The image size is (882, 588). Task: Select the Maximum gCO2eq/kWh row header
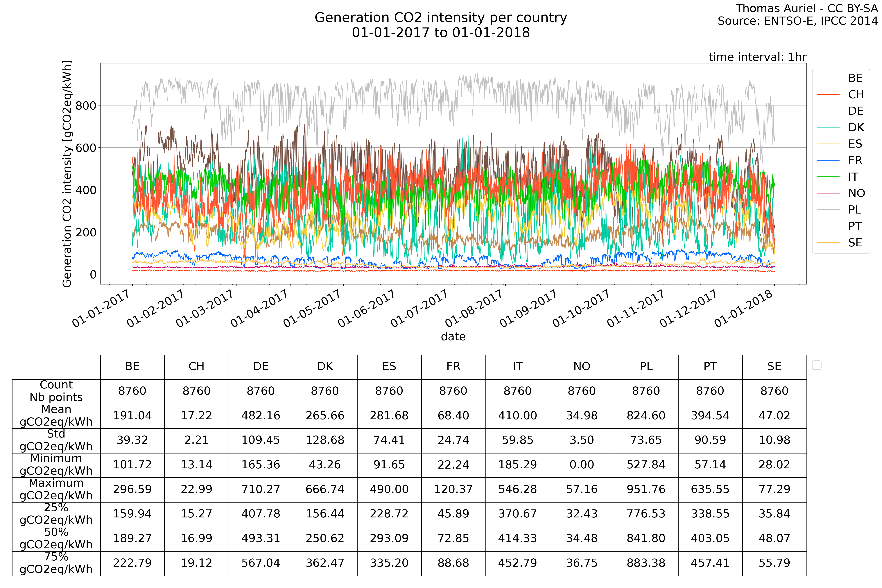[x=56, y=489]
